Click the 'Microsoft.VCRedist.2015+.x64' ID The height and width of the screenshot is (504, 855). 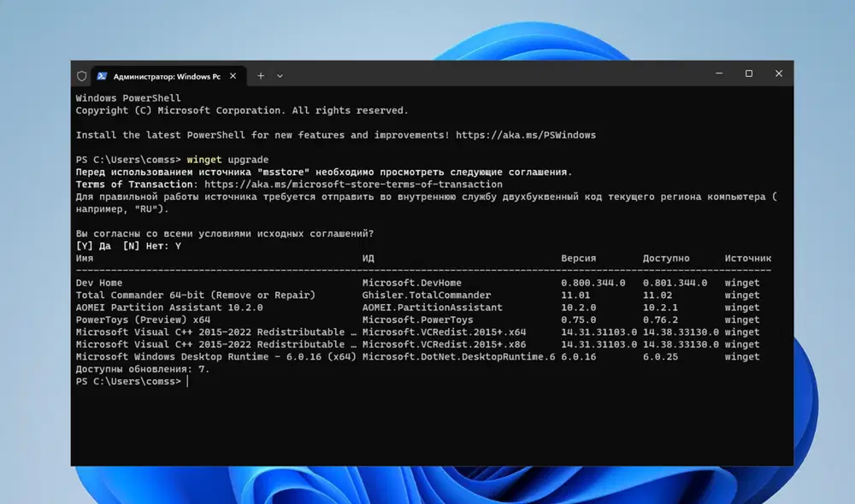point(444,331)
